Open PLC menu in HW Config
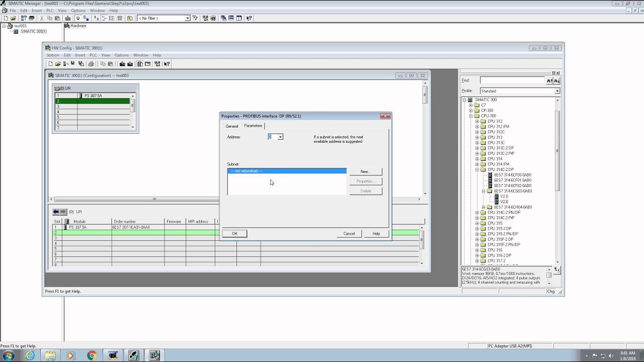 tap(93, 55)
